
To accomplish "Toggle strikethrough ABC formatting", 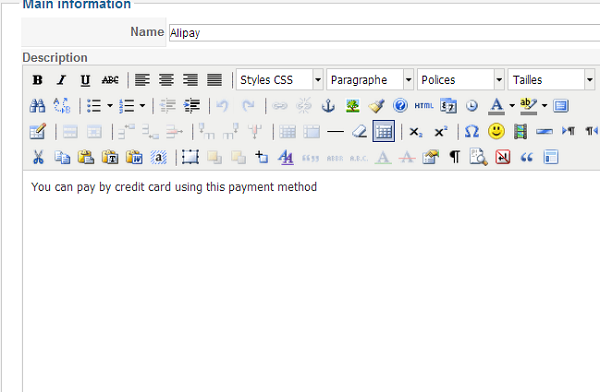I will click(x=110, y=80).
